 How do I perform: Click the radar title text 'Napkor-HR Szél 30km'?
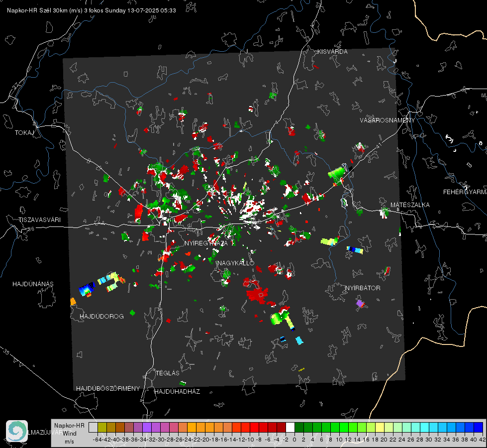point(39,10)
